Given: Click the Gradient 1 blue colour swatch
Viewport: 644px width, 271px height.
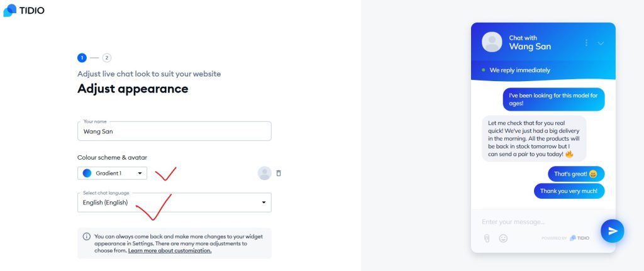Looking at the screenshot, I should coord(87,173).
